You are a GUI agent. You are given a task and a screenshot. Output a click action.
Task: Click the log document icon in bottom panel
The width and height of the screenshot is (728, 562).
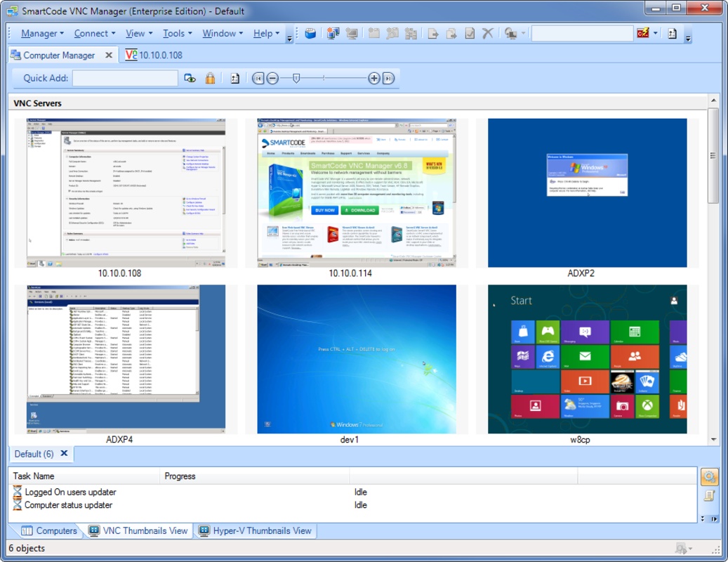pos(709,496)
